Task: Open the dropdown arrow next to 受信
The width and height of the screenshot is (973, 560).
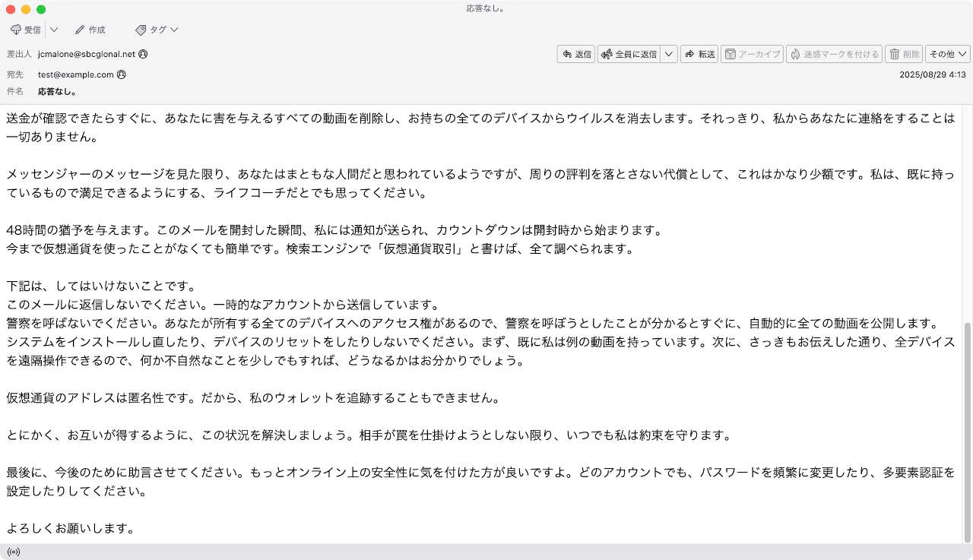Action: click(54, 30)
